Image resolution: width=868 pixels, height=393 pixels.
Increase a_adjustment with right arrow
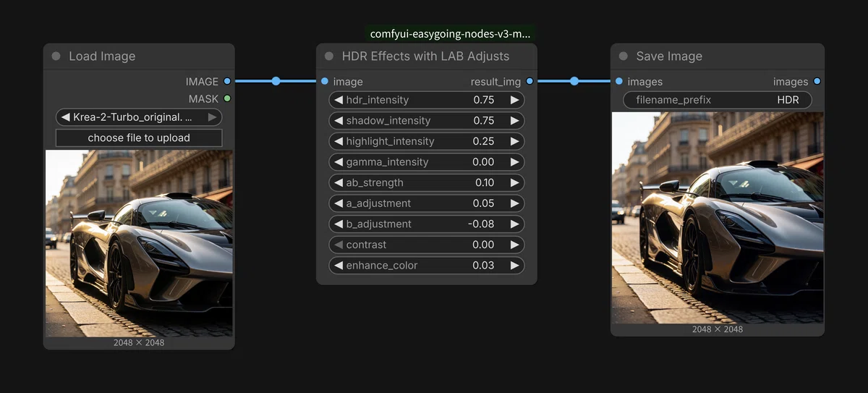(514, 203)
